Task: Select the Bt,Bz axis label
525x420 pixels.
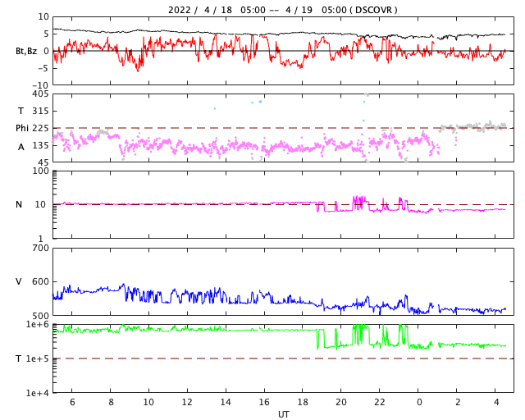Action: pos(26,51)
